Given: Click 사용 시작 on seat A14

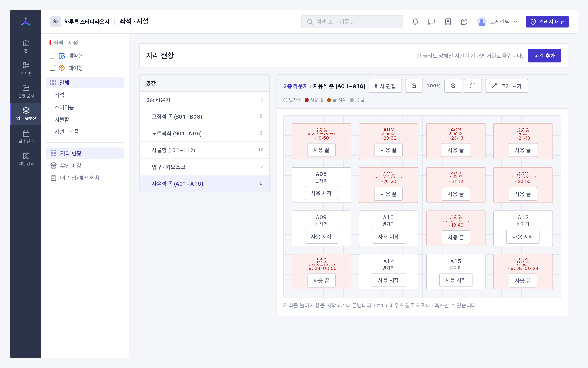Looking at the screenshot, I should tap(388, 280).
